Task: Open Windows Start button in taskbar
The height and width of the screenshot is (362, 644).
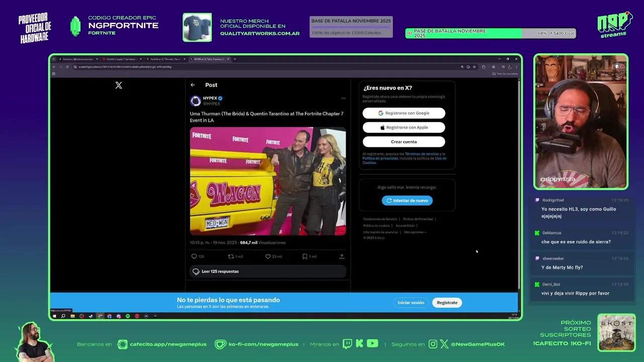Action: point(54,316)
